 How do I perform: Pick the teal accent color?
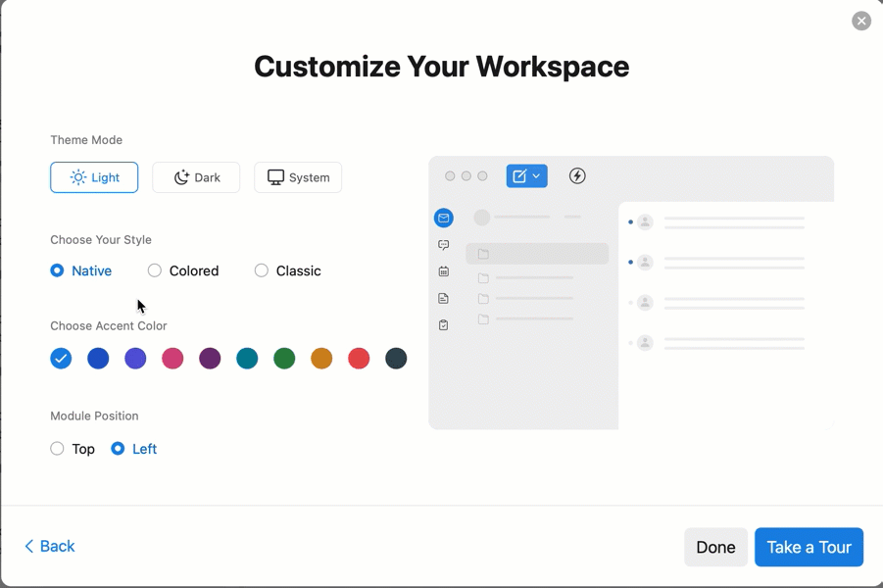(247, 359)
